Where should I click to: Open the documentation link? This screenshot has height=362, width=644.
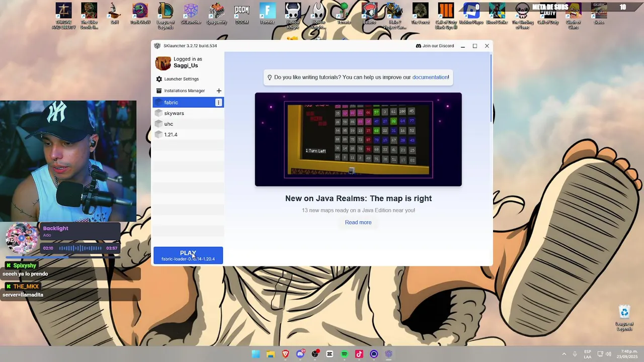pos(430,77)
